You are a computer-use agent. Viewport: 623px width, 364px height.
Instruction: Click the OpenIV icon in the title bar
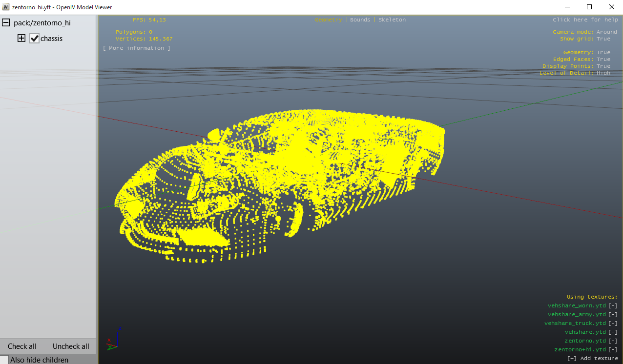click(6, 7)
